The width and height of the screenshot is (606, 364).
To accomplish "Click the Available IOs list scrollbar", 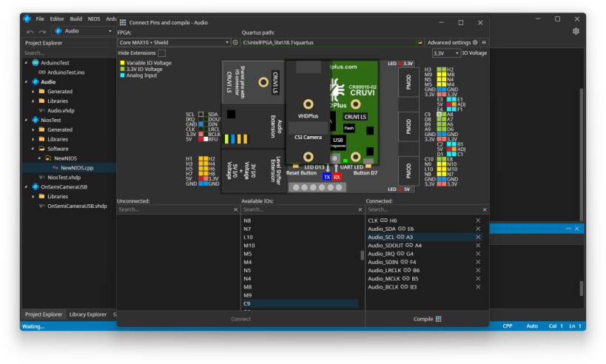I will click(x=362, y=255).
